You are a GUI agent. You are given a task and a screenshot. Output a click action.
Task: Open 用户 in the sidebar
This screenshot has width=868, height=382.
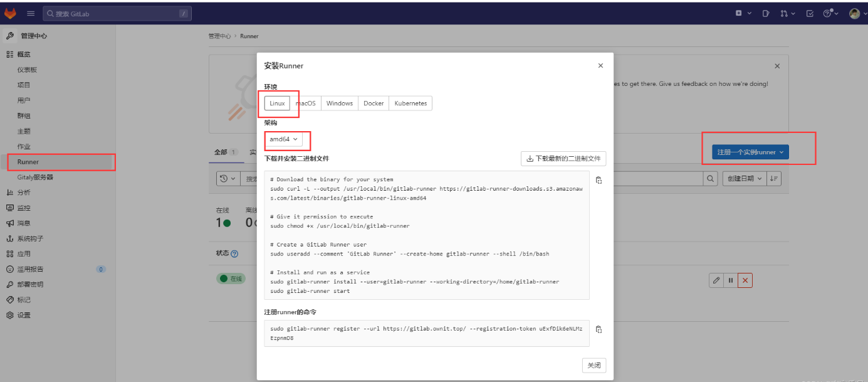tap(24, 100)
